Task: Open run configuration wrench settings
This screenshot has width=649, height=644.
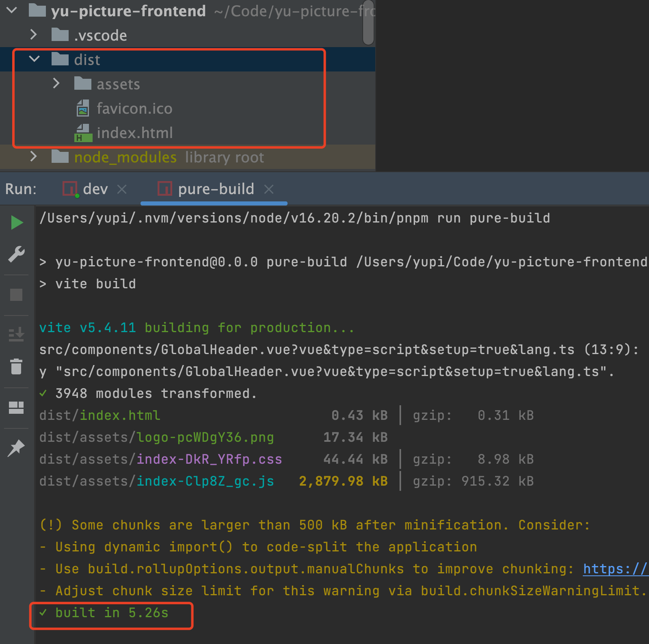Action: (17, 255)
